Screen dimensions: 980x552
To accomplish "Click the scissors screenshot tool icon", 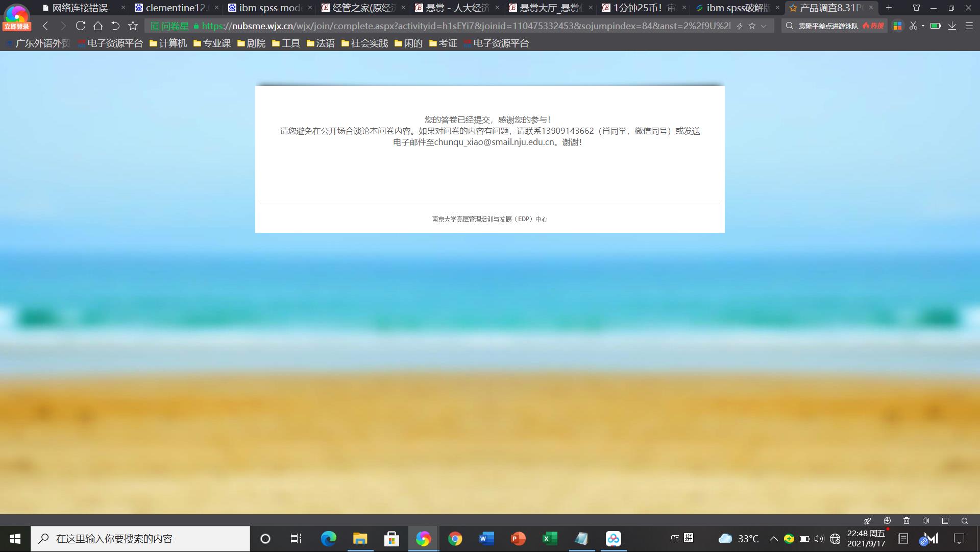I will [913, 26].
